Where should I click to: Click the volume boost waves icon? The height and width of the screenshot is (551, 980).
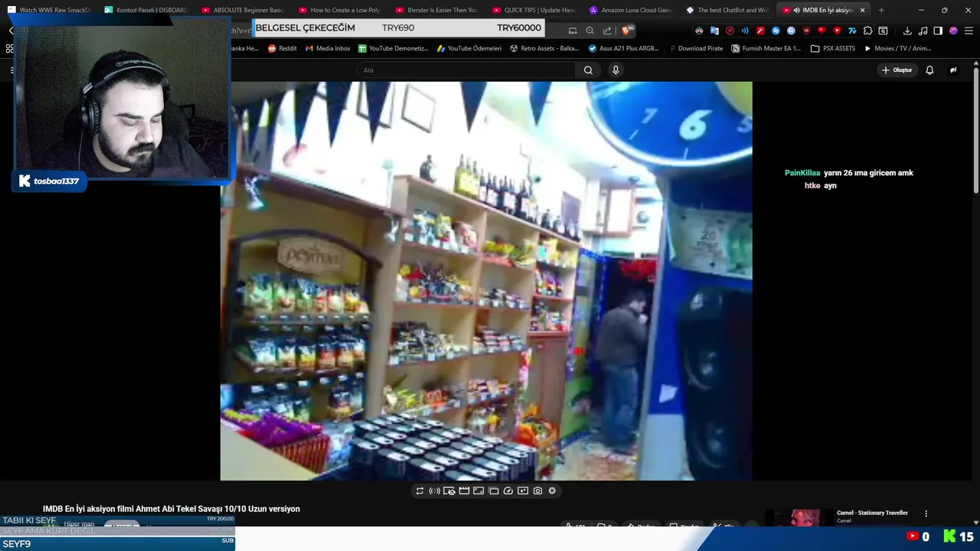tap(434, 491)
